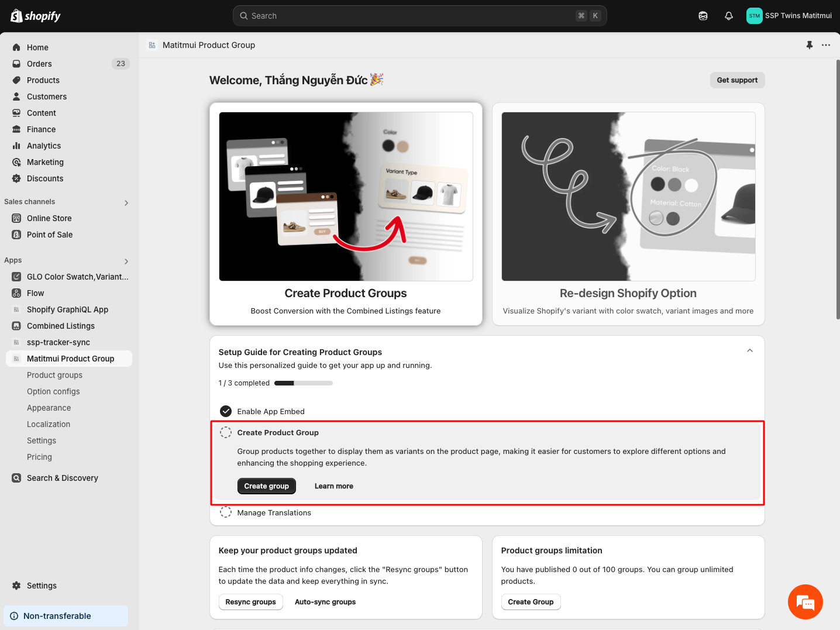Click the Finance bank icon
Screen dimensions: 840x630
16,129
